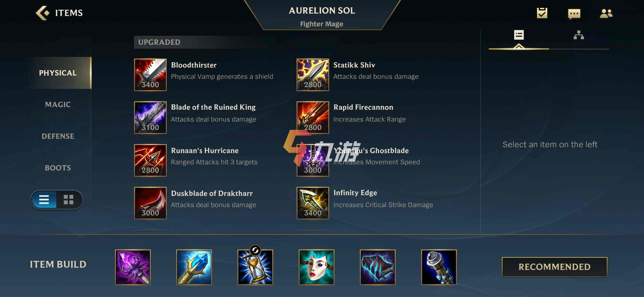The height and width of the screenshot is (297, 644).
Task: Select the hourglass item in build
Action: point(255,267)
